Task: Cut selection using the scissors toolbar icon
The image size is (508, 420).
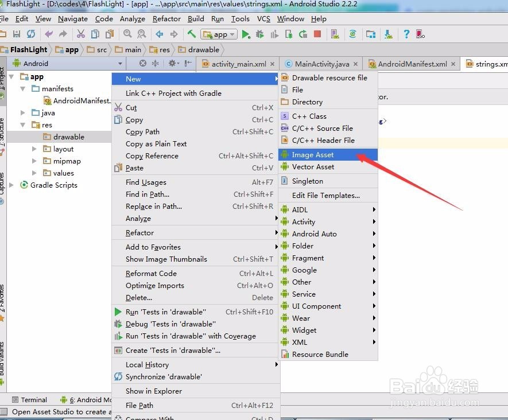Action: click(x=82, y=34)
